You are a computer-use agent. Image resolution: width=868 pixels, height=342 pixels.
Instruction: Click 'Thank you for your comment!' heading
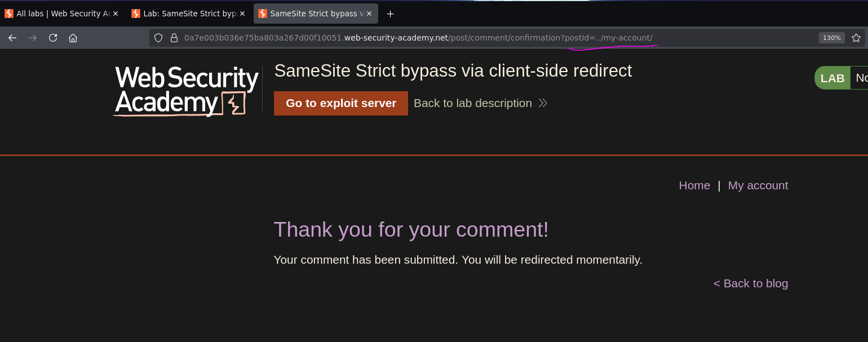click(411, 229)
